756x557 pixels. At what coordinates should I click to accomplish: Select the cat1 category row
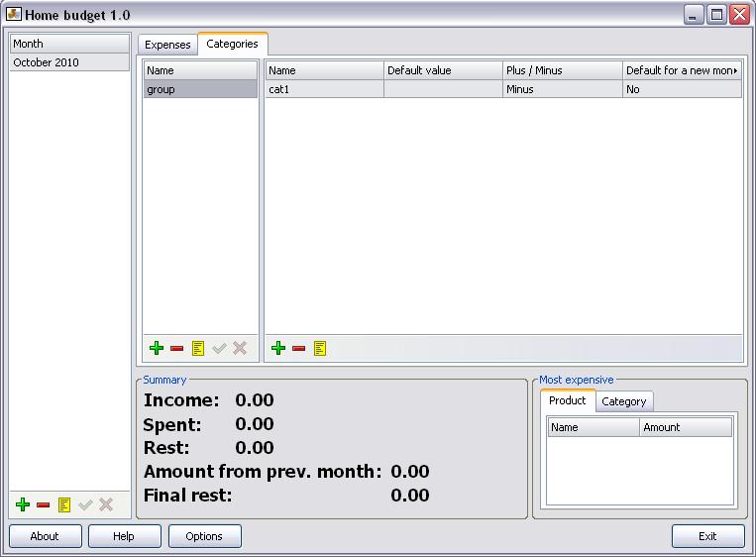pos(324,89)
